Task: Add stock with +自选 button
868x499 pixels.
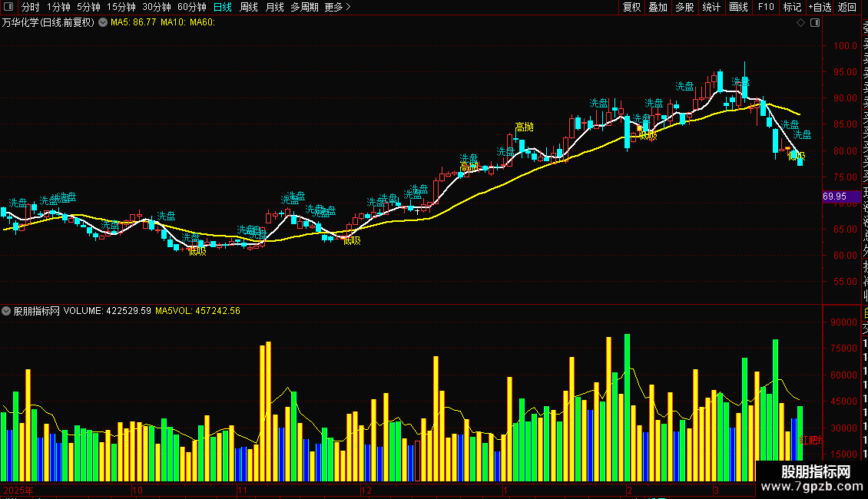Action: click(x=820, y=7)
